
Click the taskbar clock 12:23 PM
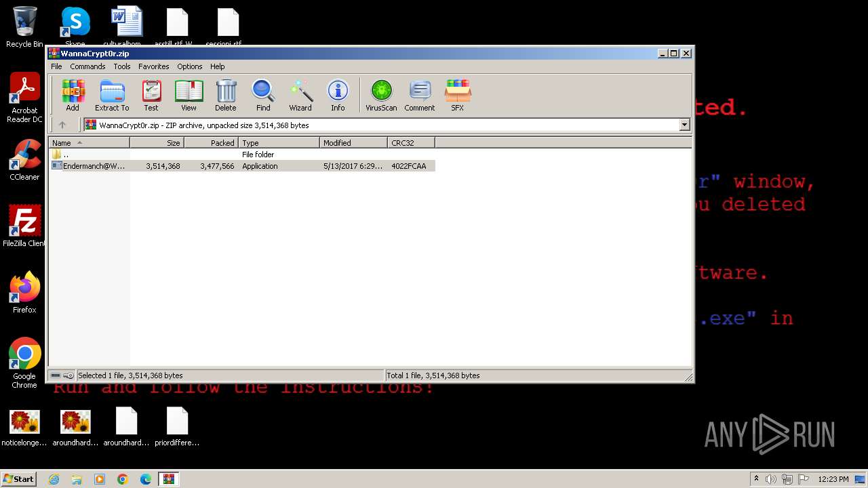coord(833,479)
